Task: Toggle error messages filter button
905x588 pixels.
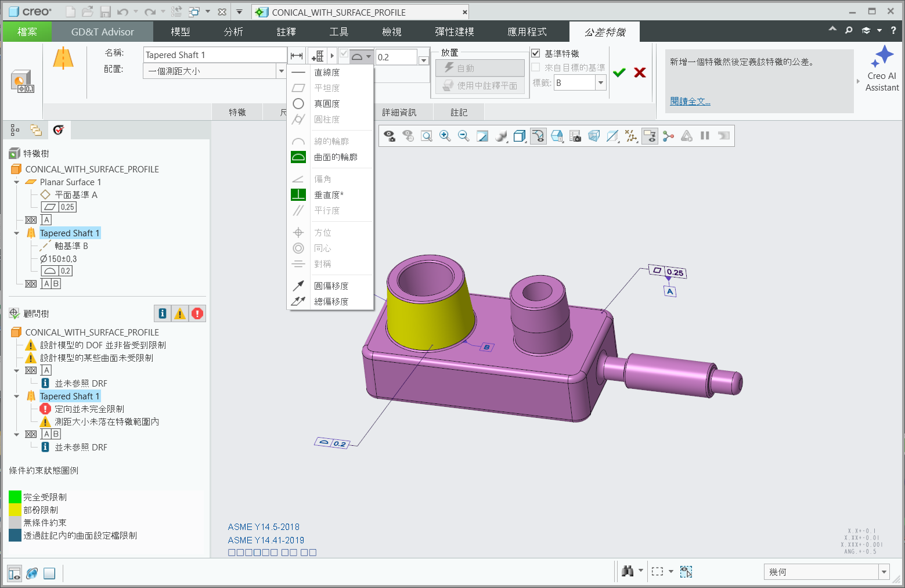Action: pyautogui.click(x=197, y=313)
